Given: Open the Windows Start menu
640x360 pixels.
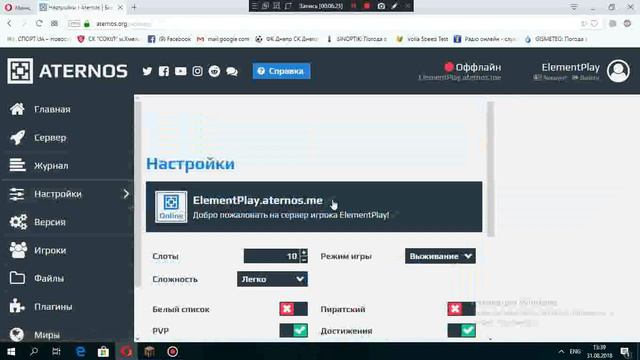Looking at the screenshot, I should (11, 351).
